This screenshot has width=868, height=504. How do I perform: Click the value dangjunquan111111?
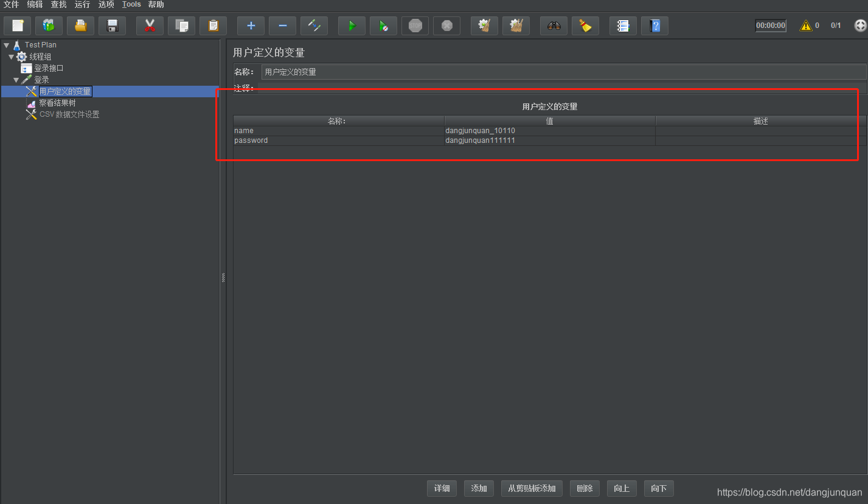coord(550,140)
